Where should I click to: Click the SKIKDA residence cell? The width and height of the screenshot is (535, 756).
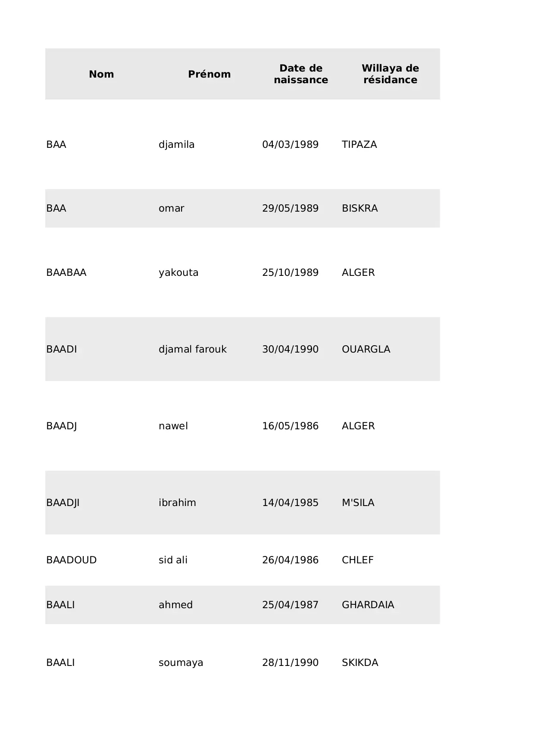click(x=360, y=662)
